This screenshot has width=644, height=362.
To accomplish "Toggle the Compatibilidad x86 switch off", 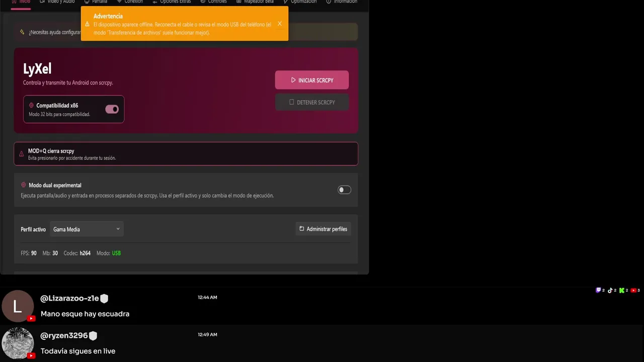I will [x=112, y=109].
